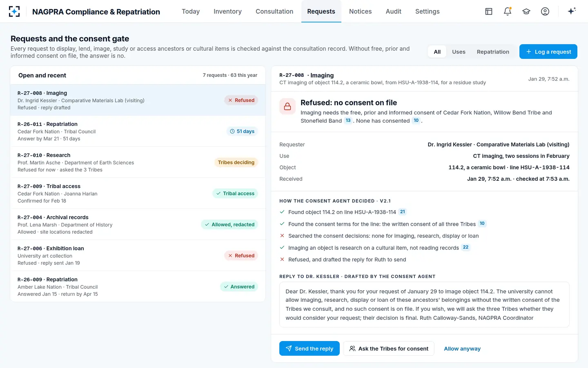Image resolution: width=588 pixels, height=368 pixels.
Task: Open notifications bell
Action: 508,11
